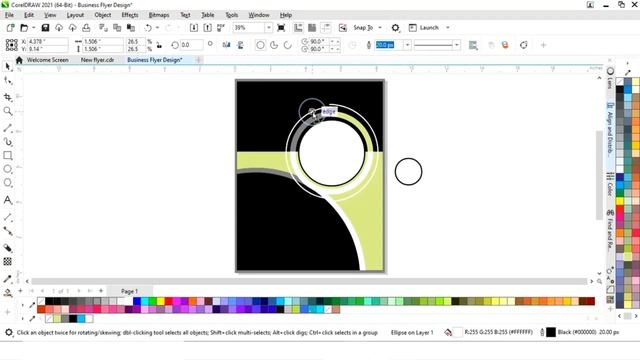Viewport: 640px width, 360px height.
Task: Undo the last action
Action: pyautogui.click(x=148, y=28)
